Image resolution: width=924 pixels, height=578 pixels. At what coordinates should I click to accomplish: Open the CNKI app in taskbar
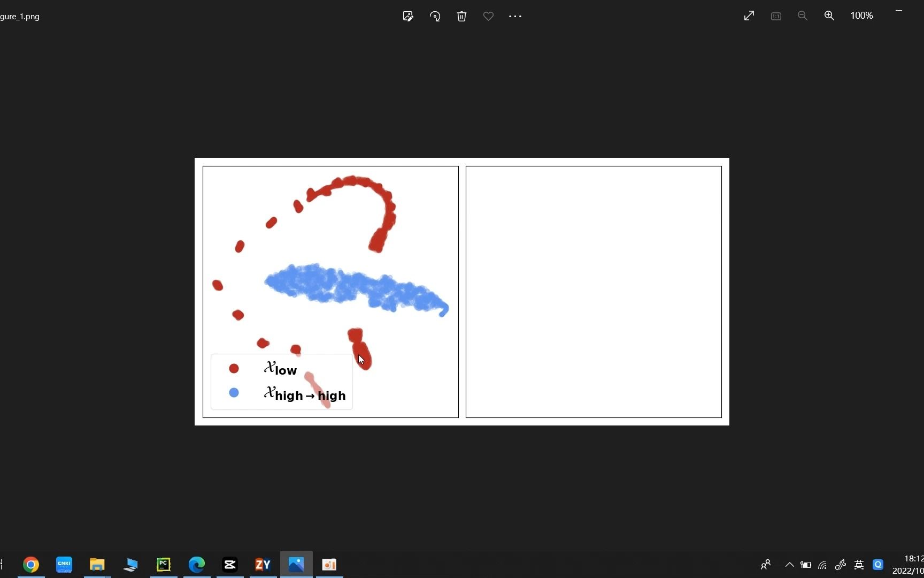(x=64, y=565)
